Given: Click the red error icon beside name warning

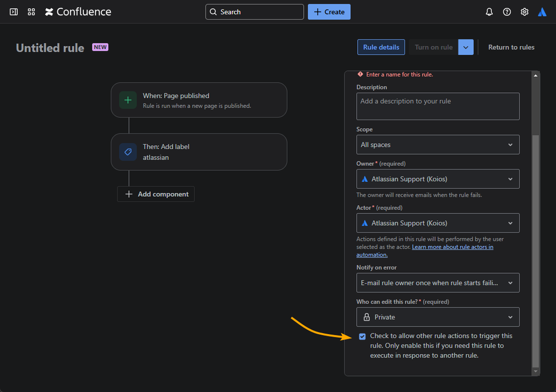Looking at the screenshot, I should point(360,75).
